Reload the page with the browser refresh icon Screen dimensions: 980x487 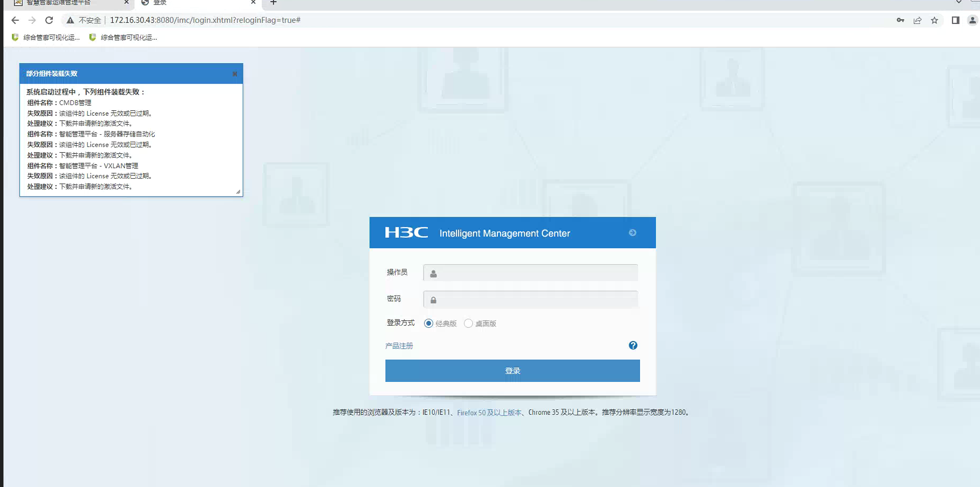click(49, 20)
